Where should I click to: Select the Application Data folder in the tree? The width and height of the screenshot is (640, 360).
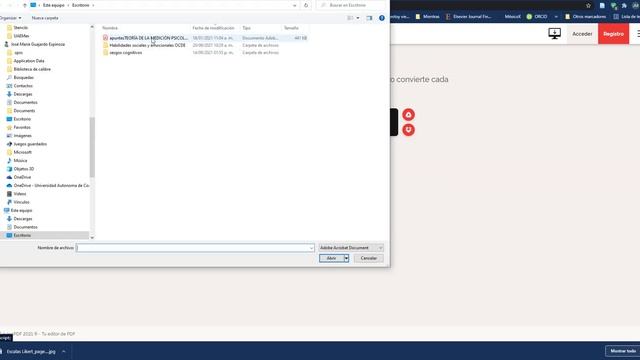point(29,61)
